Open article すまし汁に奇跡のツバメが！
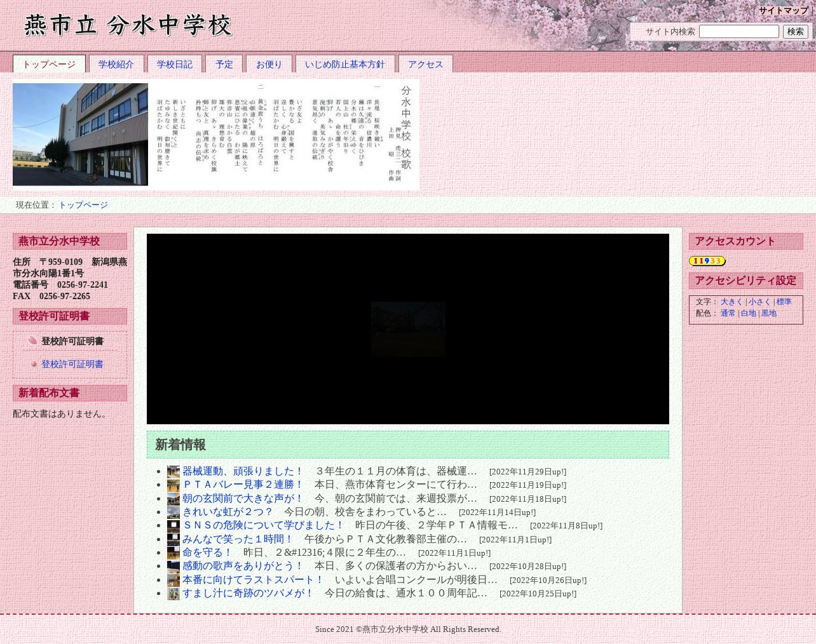 coord(248,593)
